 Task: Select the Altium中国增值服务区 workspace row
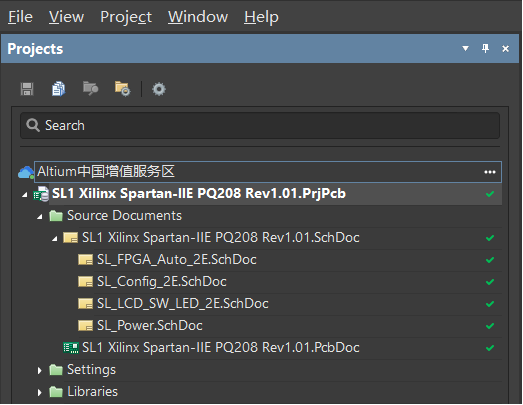click(x=268, y=172)
